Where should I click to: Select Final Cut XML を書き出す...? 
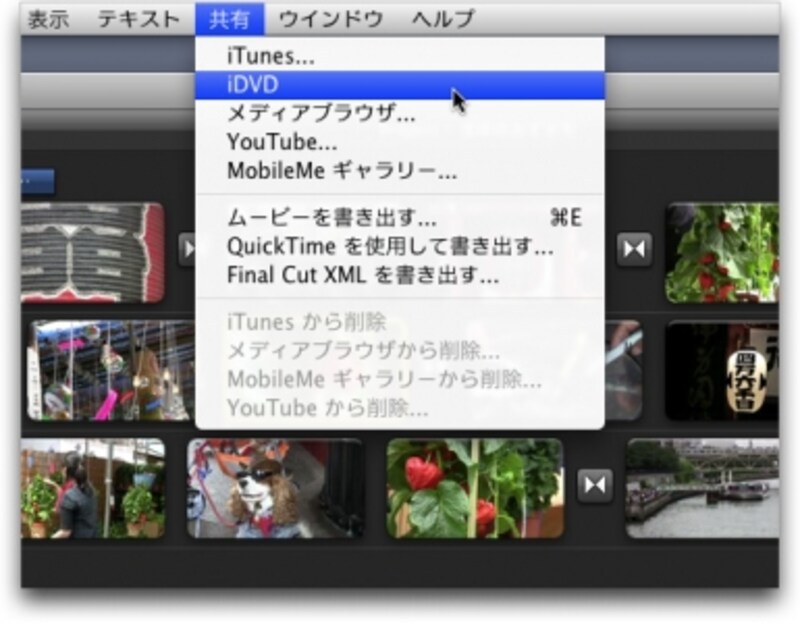[x=400, y=276]
